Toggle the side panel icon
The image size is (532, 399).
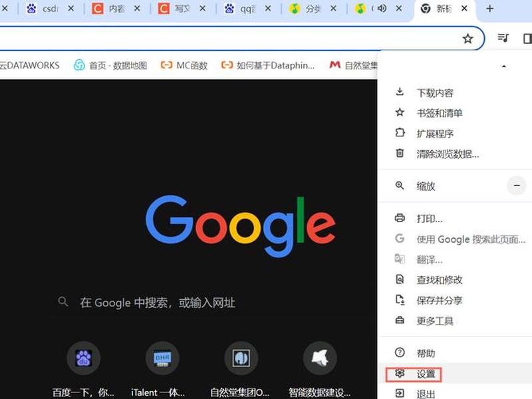point(527,38)
